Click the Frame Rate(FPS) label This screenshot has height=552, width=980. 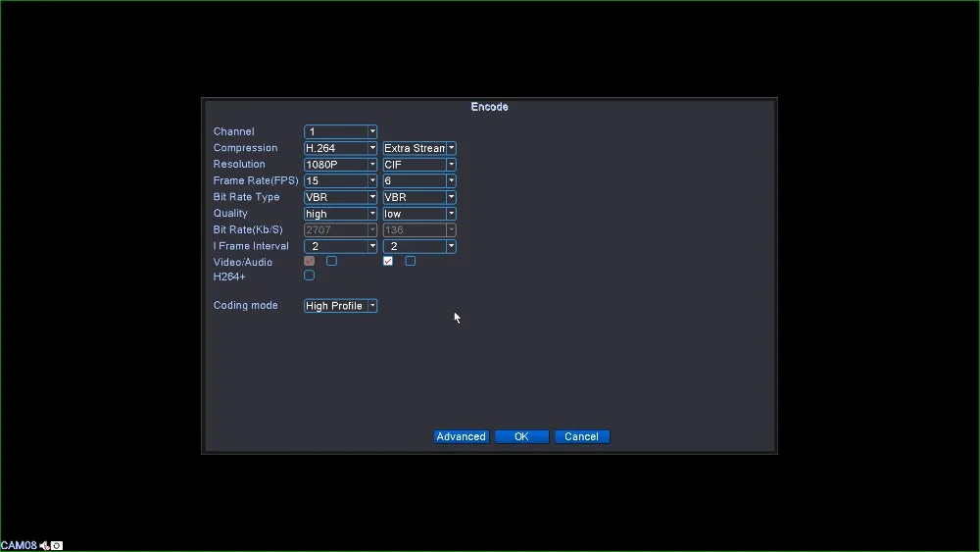click(256, 180)
